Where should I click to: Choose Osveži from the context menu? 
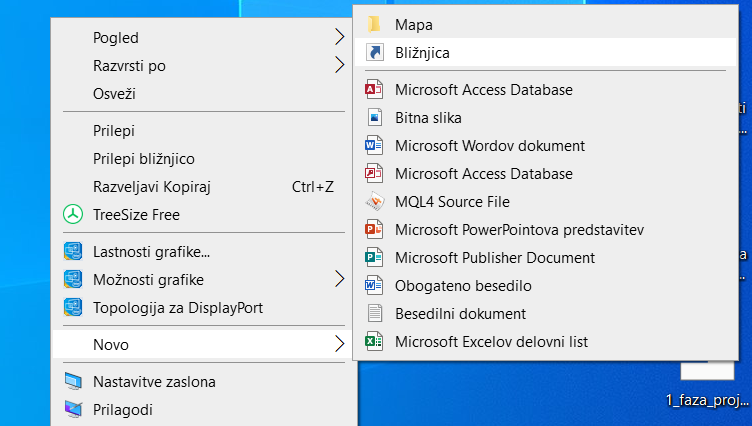click(x=114, y=94)
